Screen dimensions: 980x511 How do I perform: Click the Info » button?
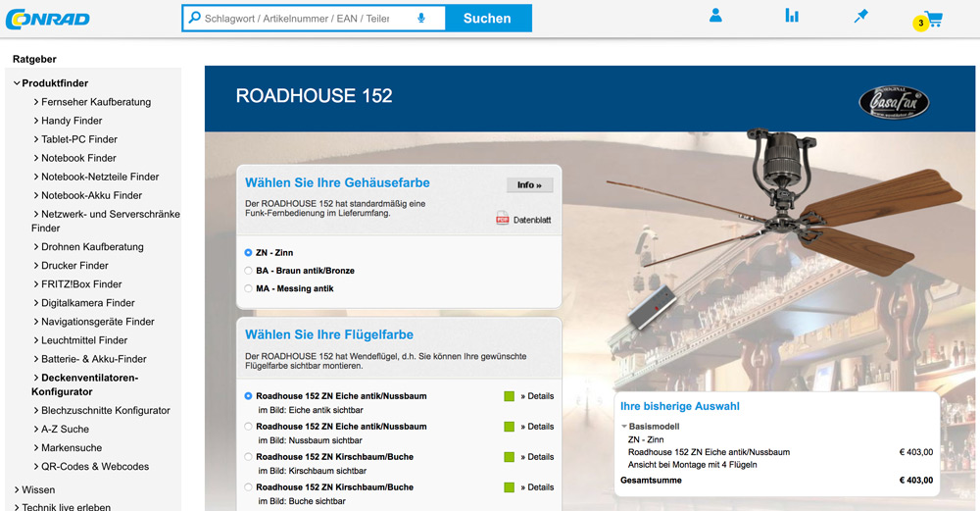(x=529, y=185)
